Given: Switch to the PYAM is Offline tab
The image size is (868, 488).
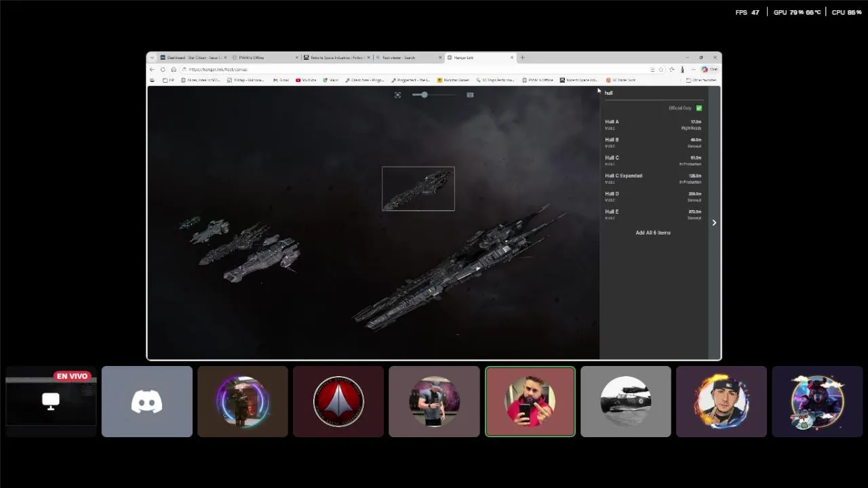Looking at the screenshot, I should coord(266,58).
